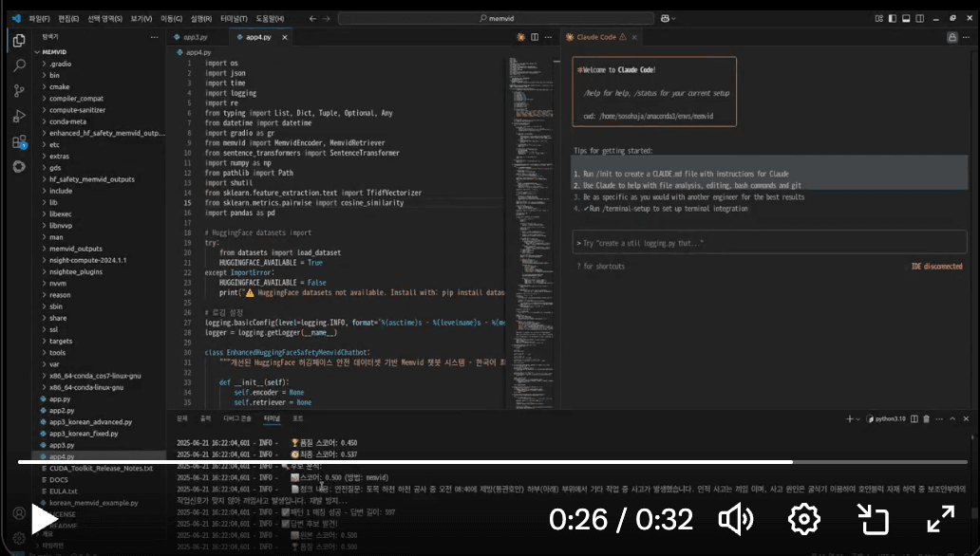Maximize the panel with the chevron icon
The width and height of the screenshot is (980, 556).
(x=953, y=418)
